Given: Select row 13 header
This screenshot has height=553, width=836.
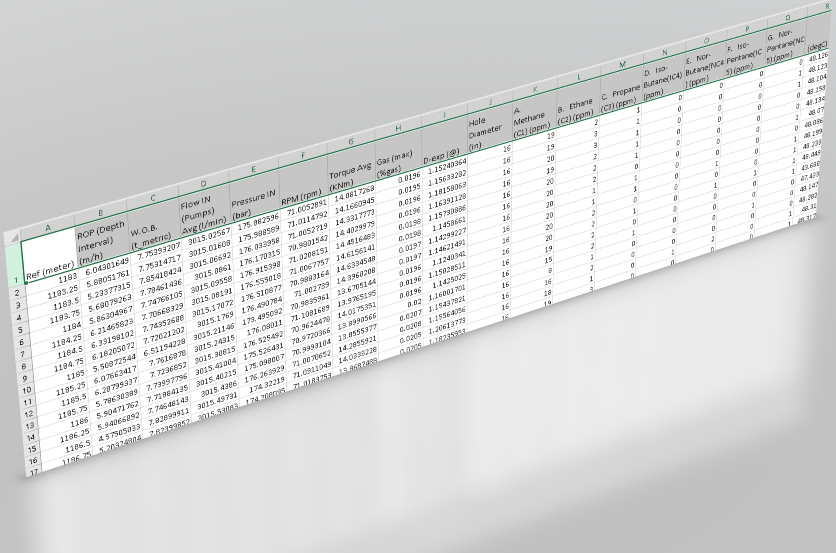Looking at the screenshot, I should point(30,426).
